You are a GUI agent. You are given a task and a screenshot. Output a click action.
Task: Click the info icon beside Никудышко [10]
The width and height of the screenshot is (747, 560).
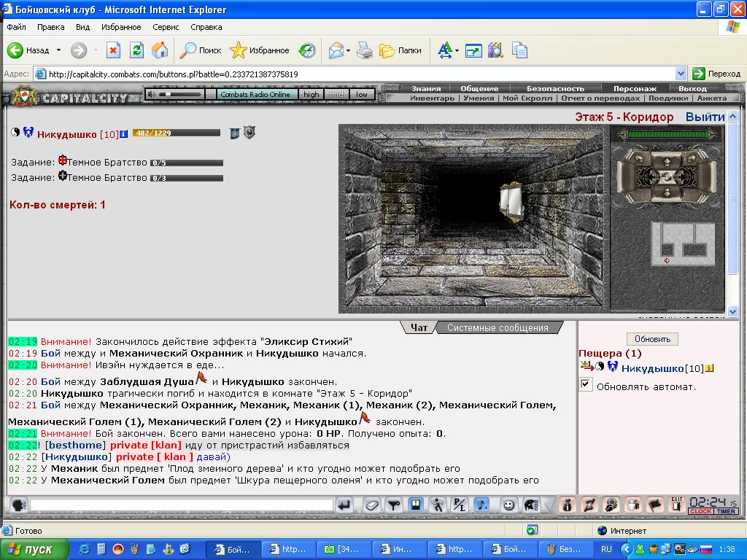point(123,134)
